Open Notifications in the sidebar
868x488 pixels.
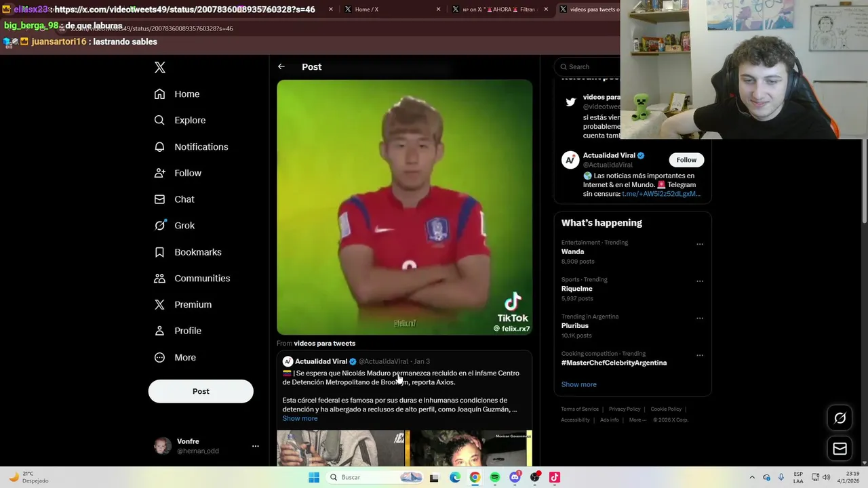[x=191, y=146]
